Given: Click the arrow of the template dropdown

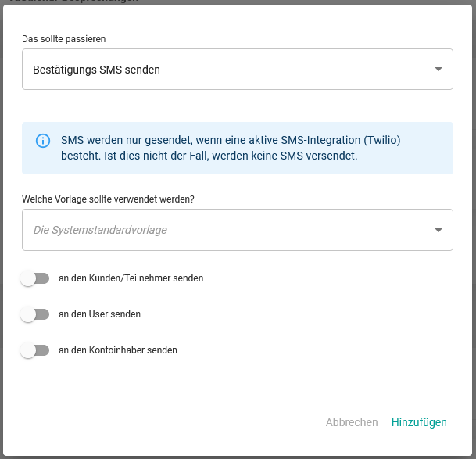Looking at the screenshot, I should point(438,230).
